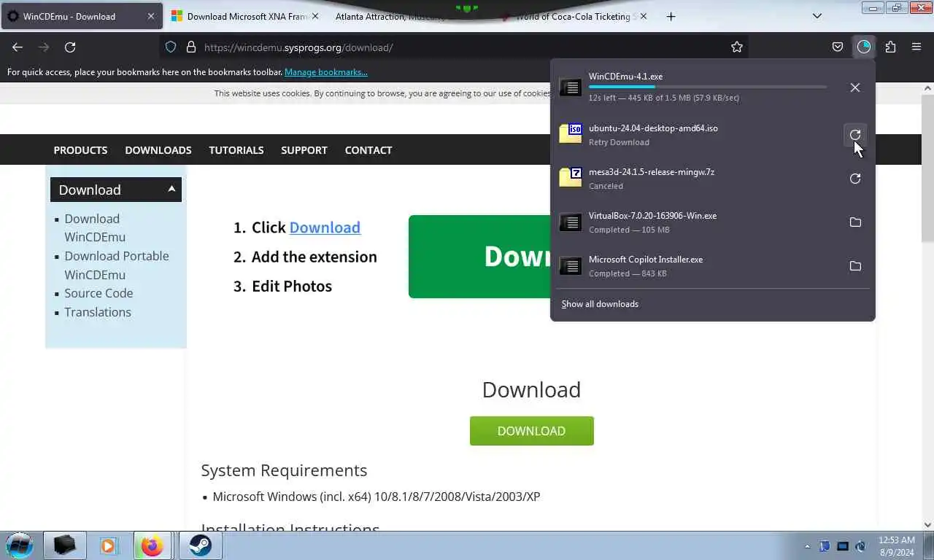Close the Microsoft XNA Framework tab
This screenshot has width=934, height=560.
(x=315, y=16)
